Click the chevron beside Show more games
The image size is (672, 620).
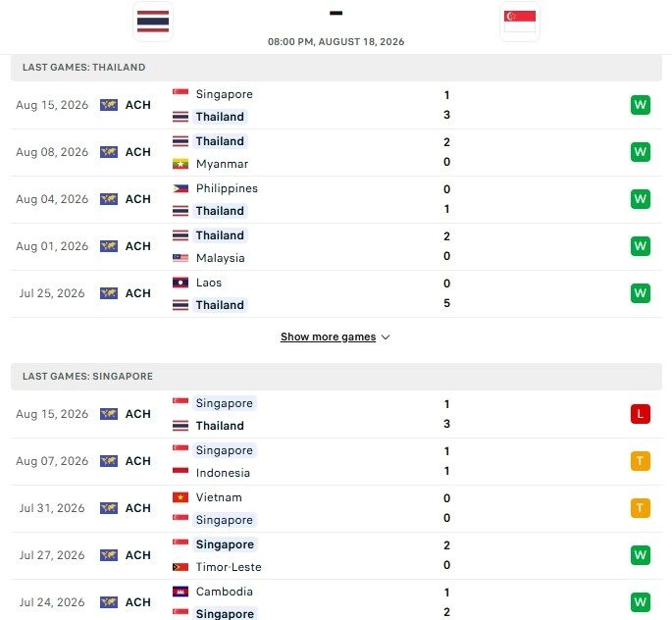[x=386, y=337]
